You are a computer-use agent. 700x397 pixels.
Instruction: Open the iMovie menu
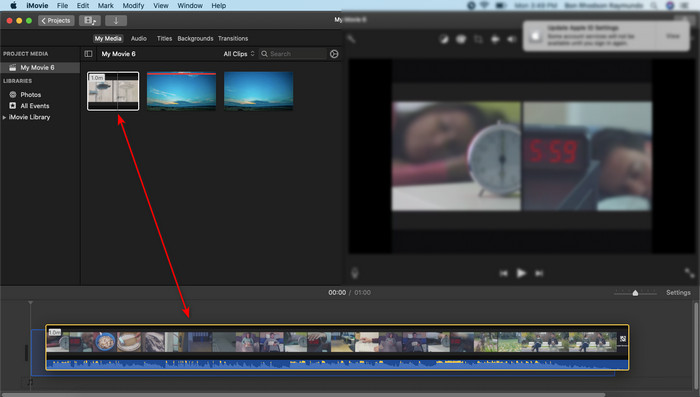click(37, 5)
